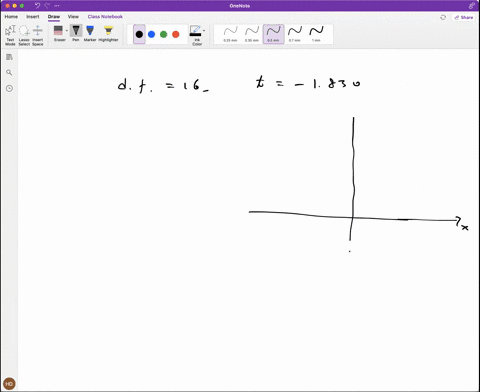The width and height of the screenshot is (480, 392).
Task: Set pen thickness to 0.35 mm
Action: pos(252,34)
